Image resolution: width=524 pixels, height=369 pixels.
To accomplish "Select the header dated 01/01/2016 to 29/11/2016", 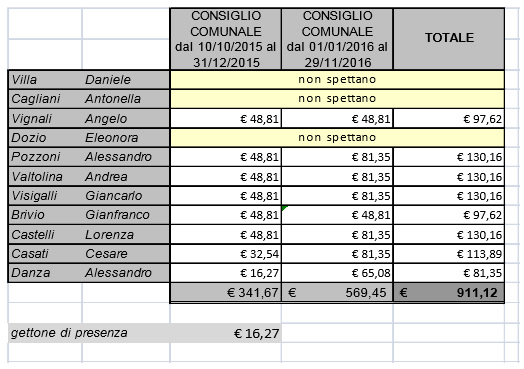I will tap(337, 39).
